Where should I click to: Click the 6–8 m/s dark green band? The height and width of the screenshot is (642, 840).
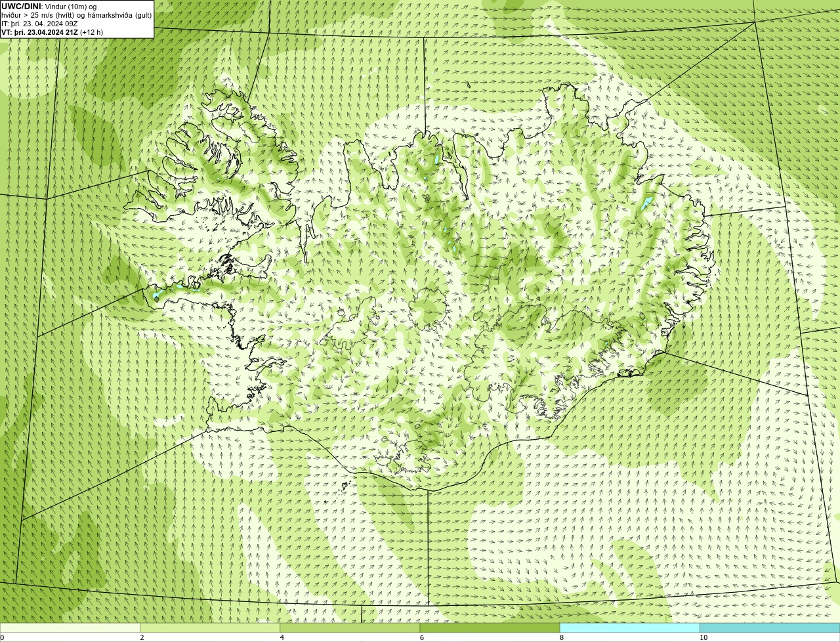click(x=490, y=628)
